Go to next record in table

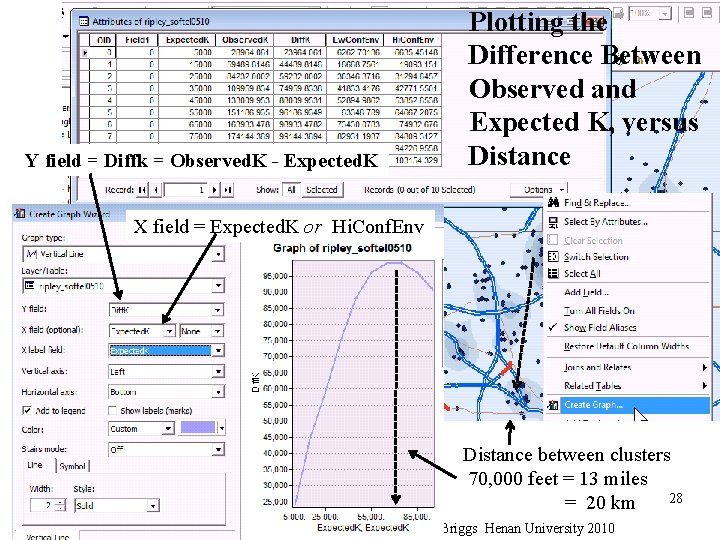[214, 190]
